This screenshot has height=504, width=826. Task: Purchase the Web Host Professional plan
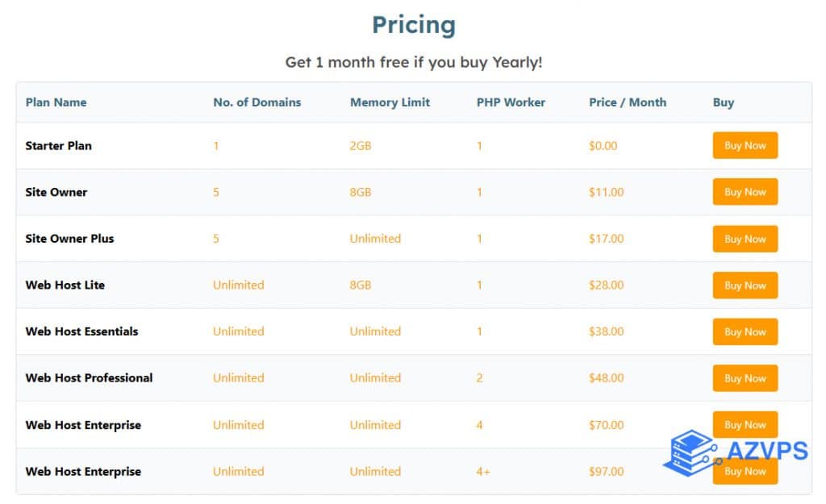[x=745, y=378]
